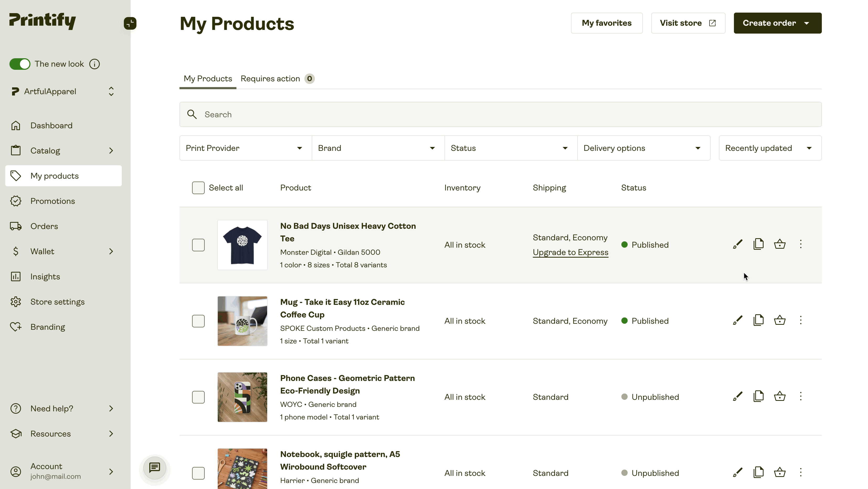Collapse the sidebar with the toggle icon
This screenshot has width=868, height=489.
tap(130, 23)
